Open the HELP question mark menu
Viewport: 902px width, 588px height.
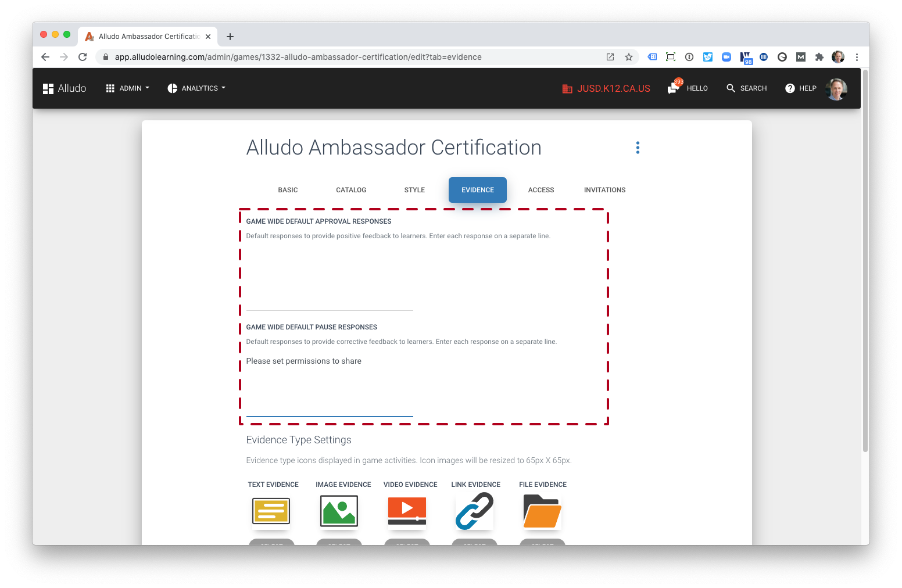801,88
